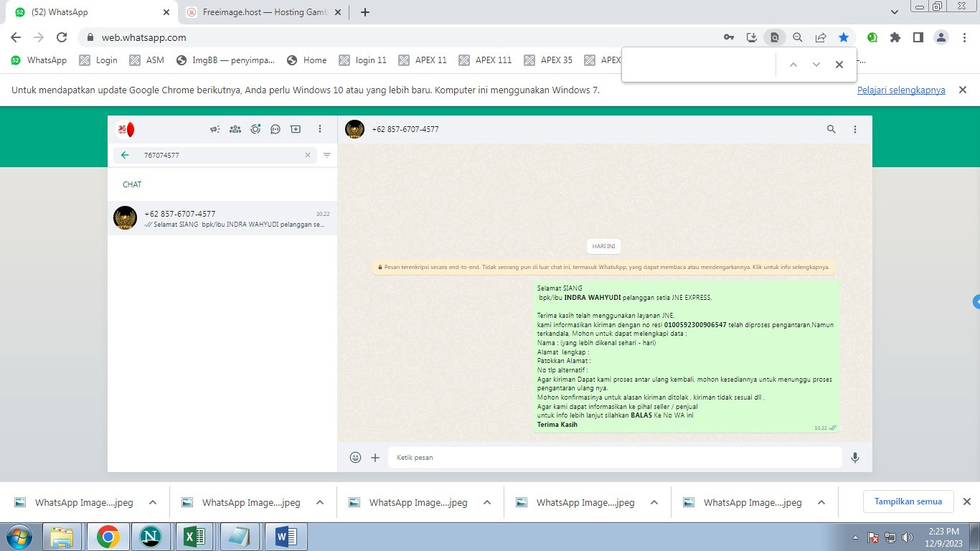The image size is (980, 551).
Task: Close the downloads bar
Action: 966,501
